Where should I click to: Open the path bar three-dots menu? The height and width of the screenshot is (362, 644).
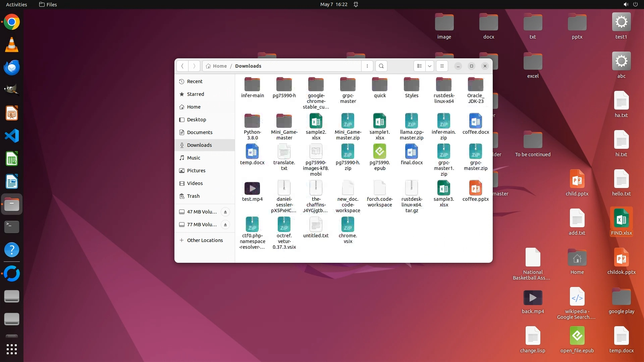pyautogui.click(x=367, y=66)
